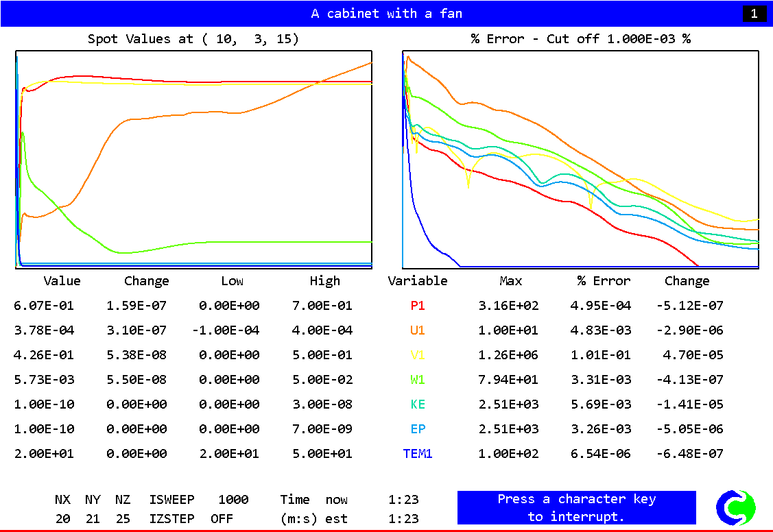Viewport: 773px width, 532px height.
Task: Select the red P1 variable label
Action: (418, 306)
